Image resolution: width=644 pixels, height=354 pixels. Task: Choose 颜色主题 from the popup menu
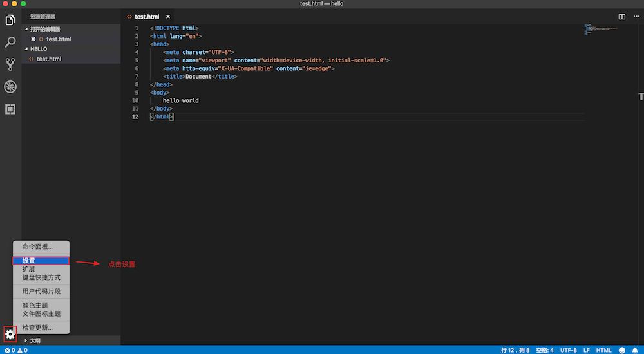pyautogui.click(x=35, y=305)
